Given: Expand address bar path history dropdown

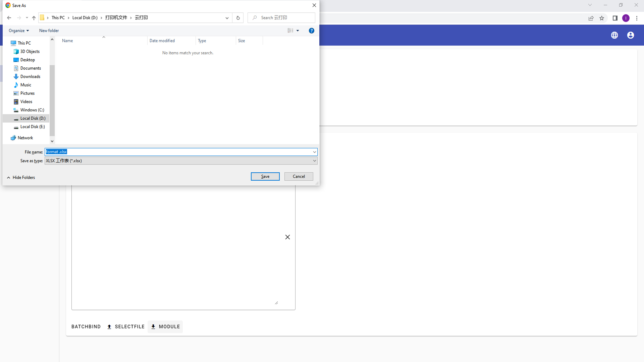Looking at the screenshot, I should pos(227,18).
